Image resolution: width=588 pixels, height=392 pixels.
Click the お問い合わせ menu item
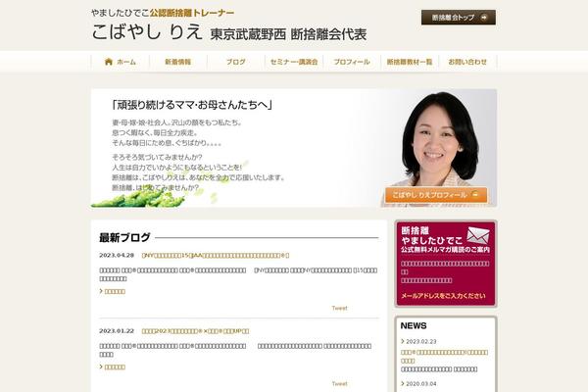coord(467,62)
